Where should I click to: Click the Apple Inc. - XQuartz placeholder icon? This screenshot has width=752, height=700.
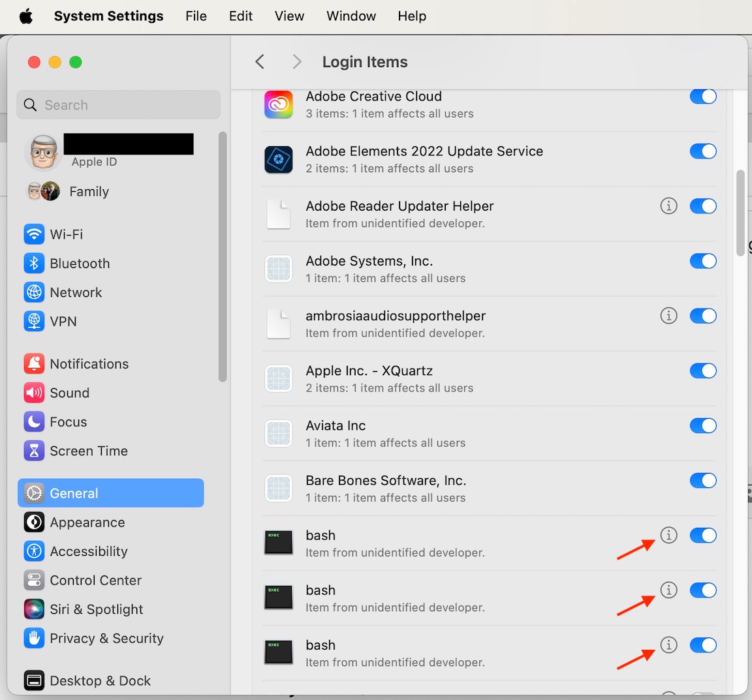coord(279,379)
